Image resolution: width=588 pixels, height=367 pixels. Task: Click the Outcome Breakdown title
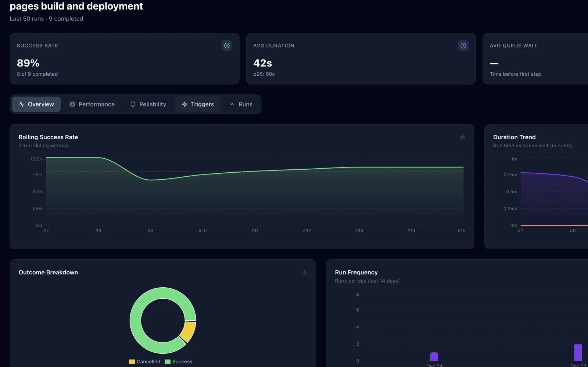click(x=48, y=272)
